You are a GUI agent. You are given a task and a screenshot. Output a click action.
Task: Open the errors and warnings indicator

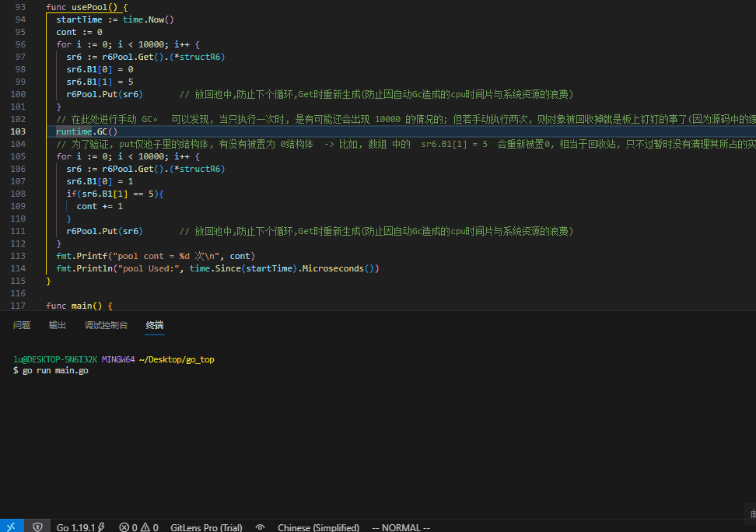pyautogui.click(x=138, y=527)
